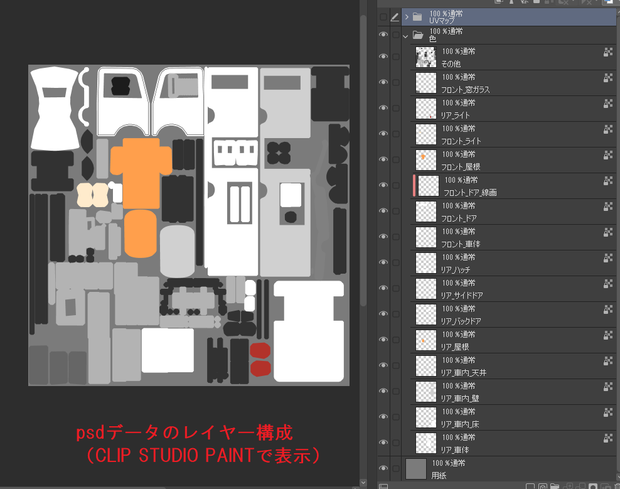Click the その他 layer thumbnail
Screen dimensions: 620x489
click(x=426, y=57)
